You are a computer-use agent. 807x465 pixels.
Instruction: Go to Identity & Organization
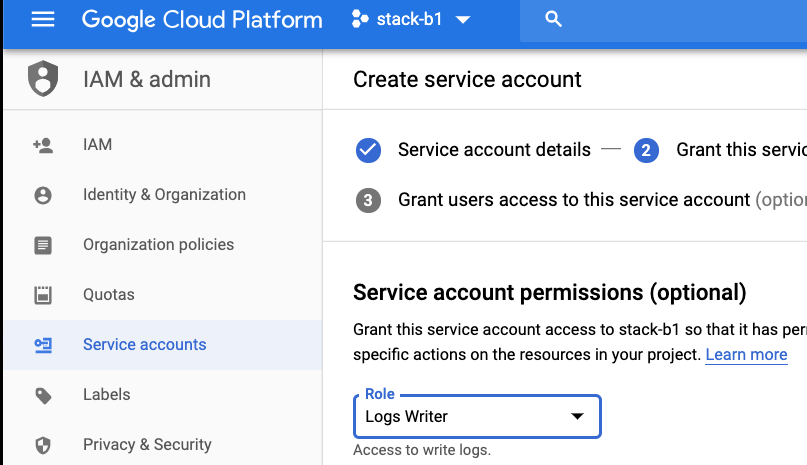tap(164, 195)
